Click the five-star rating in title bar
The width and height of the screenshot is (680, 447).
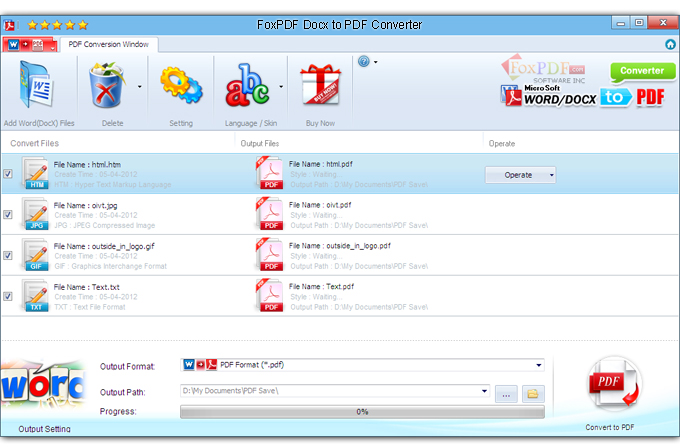[x=58, y=25]
